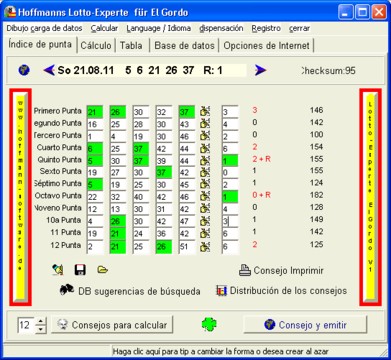Image resolution: width=391 pixels, height=360 pixels.
Task: Click the Consejo y emitir button
Action: click(305, 325)
